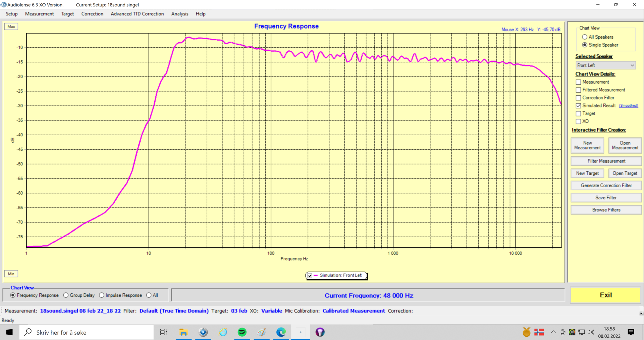Enable the Filtered Measurement checkbox
644x340 pixels.
tap(578, 90)
